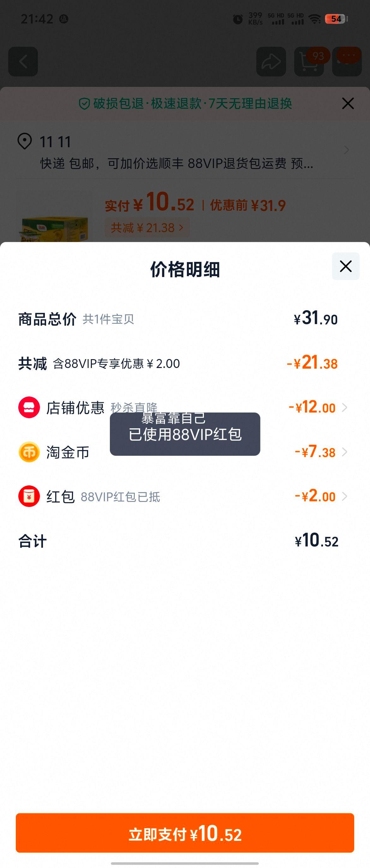Close the 价格明细 price detail sheet
The image size is (370, 868).
pyautogui.click(x=346, y=266)
